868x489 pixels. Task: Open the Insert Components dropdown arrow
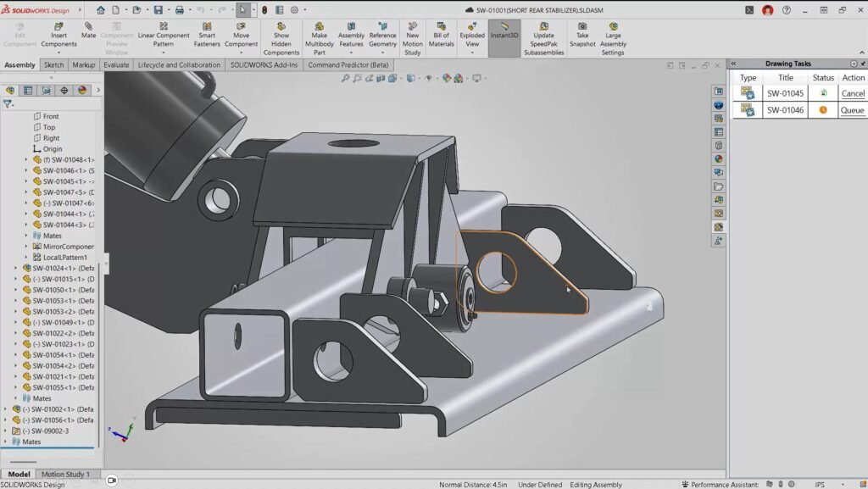(58, 53)
